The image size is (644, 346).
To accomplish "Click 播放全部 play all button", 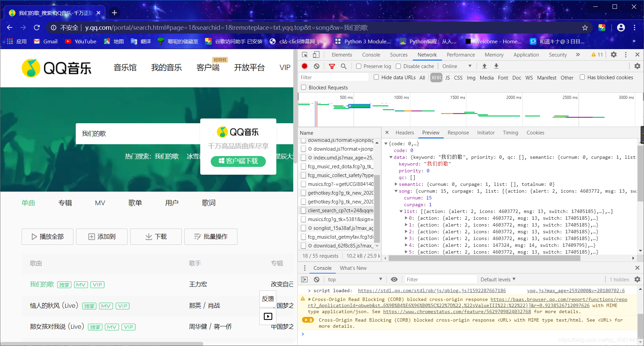I will pyautogui.click(x=47, y=237).
